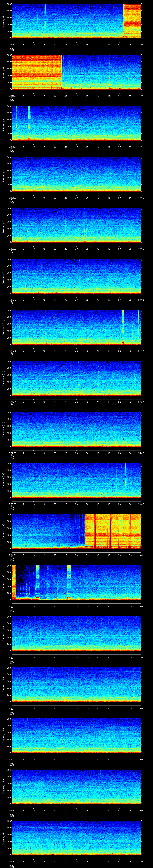Click the 19:00 end time label

tap(141, 249)
